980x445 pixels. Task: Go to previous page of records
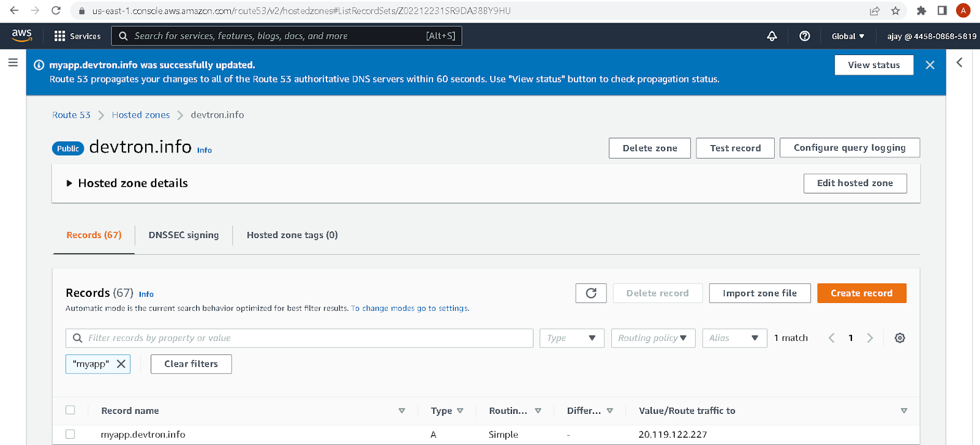(831, 338)
